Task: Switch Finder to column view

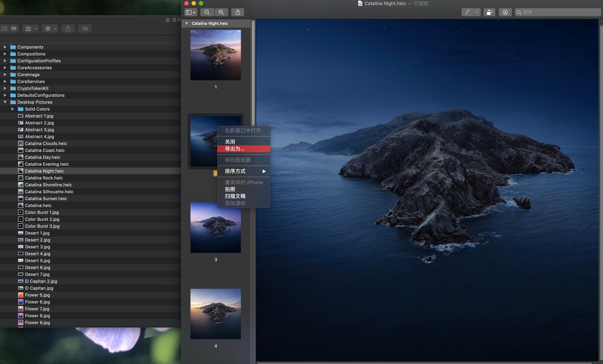Action: [x=4, y=29]
